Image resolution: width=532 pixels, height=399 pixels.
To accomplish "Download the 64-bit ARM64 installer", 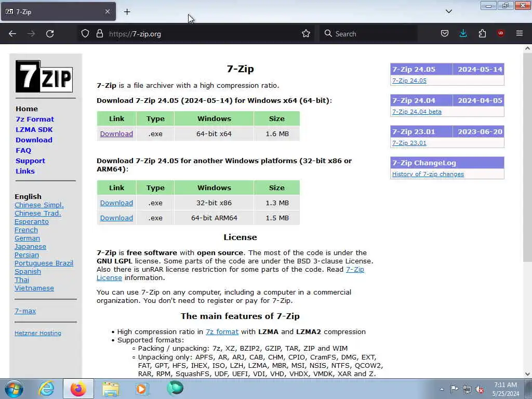I will [x=116, y=218].
